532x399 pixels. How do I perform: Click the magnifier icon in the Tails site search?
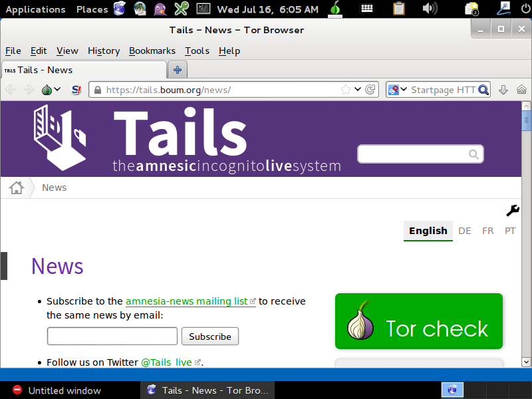pos(473,154)
